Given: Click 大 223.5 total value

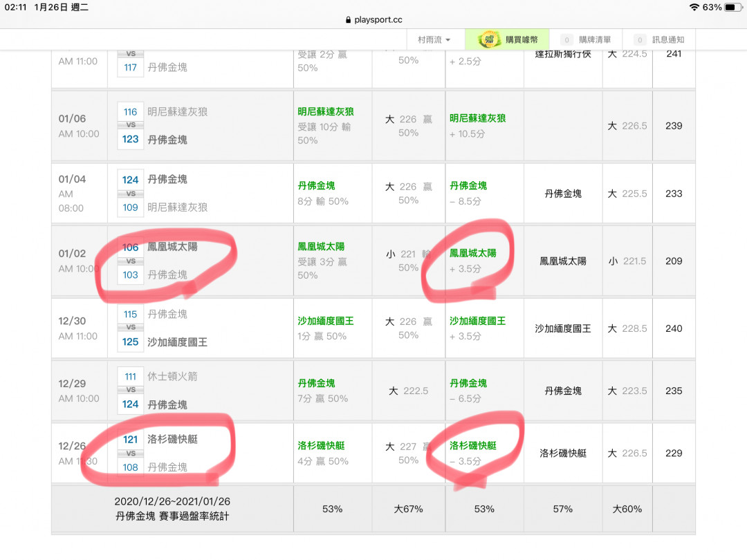Looking at the screenshot, I should pyautogui.click(x=627, y=391).
